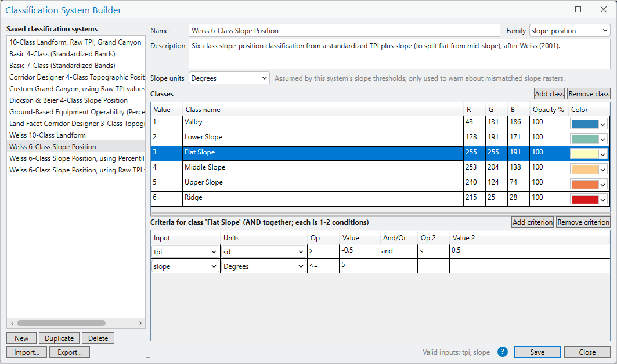This screenshot has height=364, width=617.
Task: Click the Export... button
Action: pyautogui.click(x=70, y=352)
